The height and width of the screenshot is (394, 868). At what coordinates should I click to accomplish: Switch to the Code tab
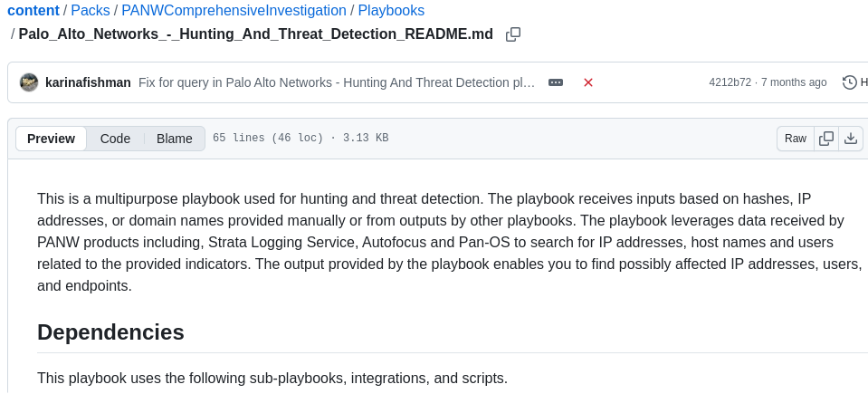point(115,139)
